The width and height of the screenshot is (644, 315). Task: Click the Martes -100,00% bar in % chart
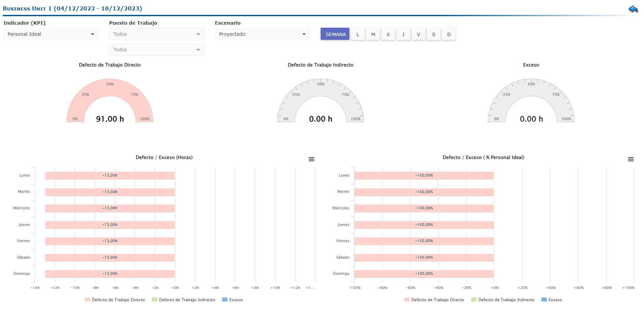coord(424,192)
